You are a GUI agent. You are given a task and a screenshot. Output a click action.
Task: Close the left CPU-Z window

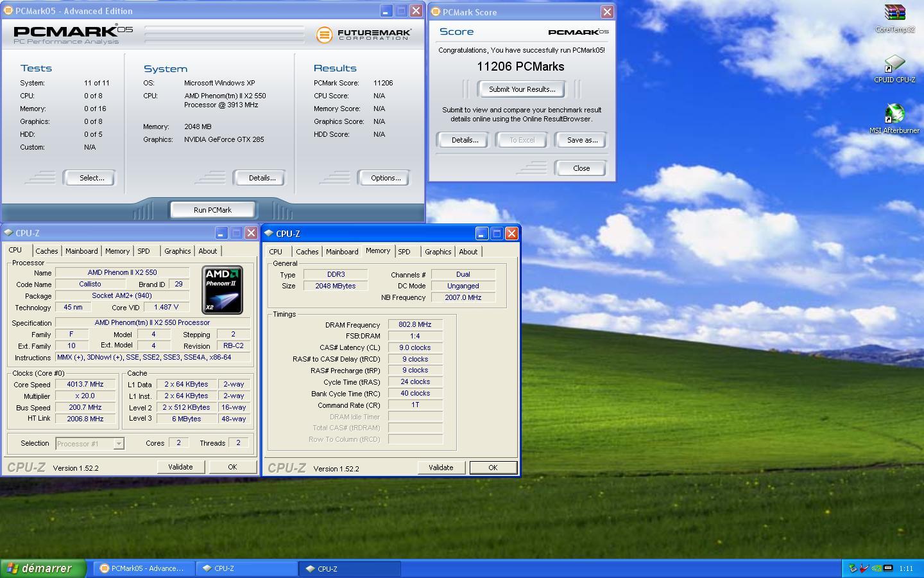coord(251,233)
